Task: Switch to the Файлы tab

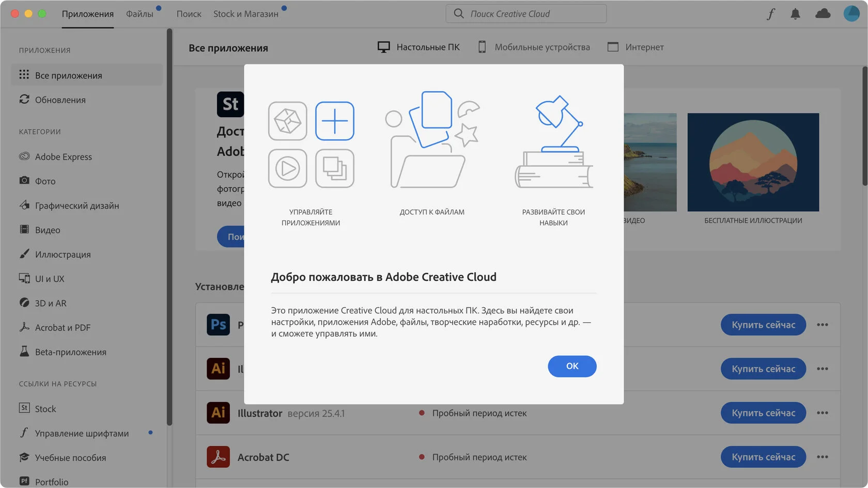Action: pos(139,14)
